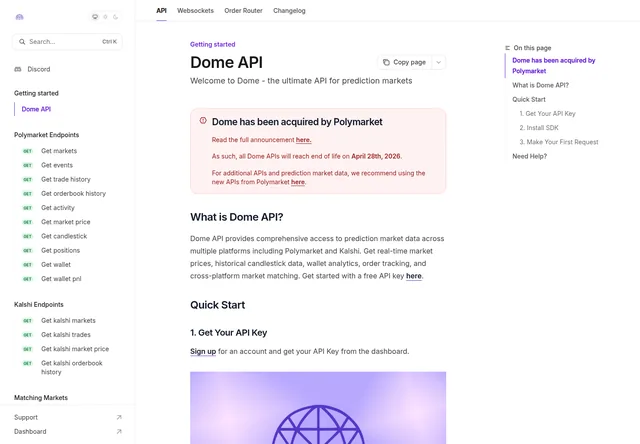Jump to 'Dome has been acquired by Polymarket' section
The image size is (640, 444).
553,65
